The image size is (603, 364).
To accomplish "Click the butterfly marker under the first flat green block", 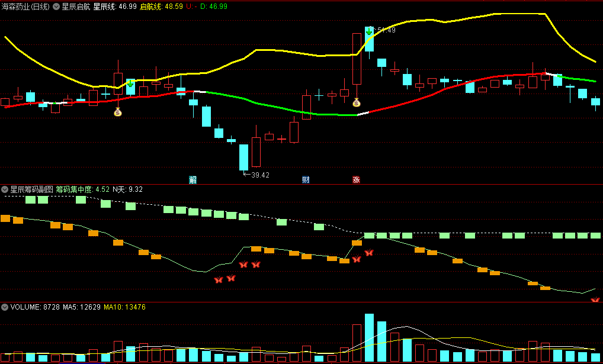I will [369, 253].
